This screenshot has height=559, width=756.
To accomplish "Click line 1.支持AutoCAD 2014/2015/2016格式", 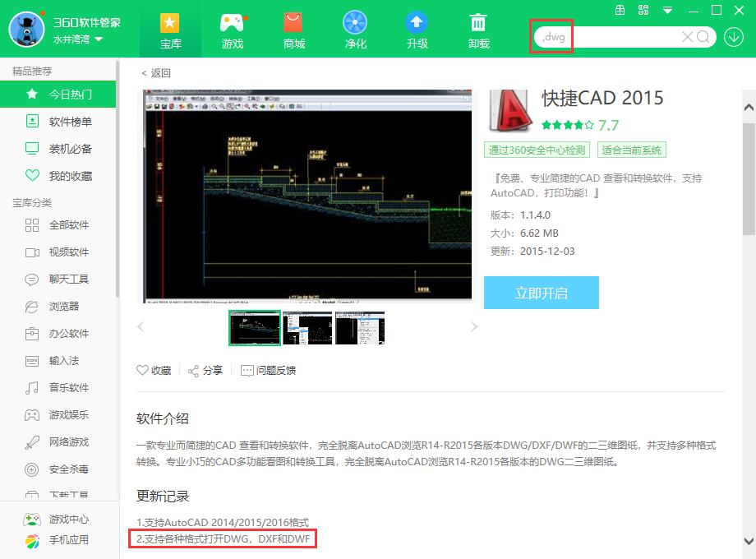I will pos(223,522).
